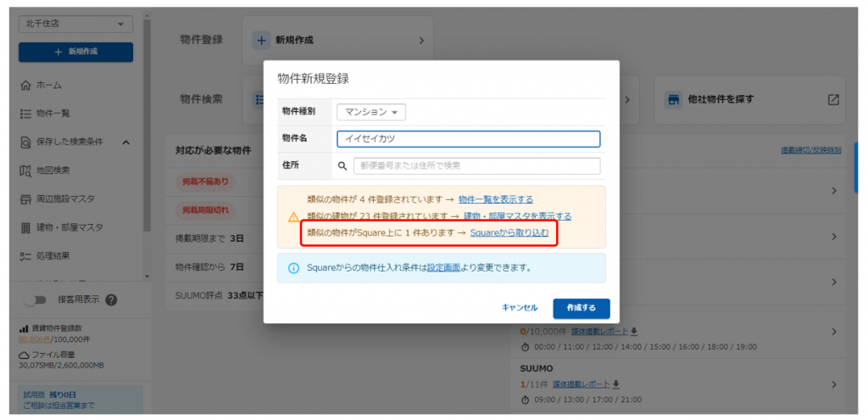868x420 pixels.
Task: Click the list icon beside 物件検索
Action: 258,100
